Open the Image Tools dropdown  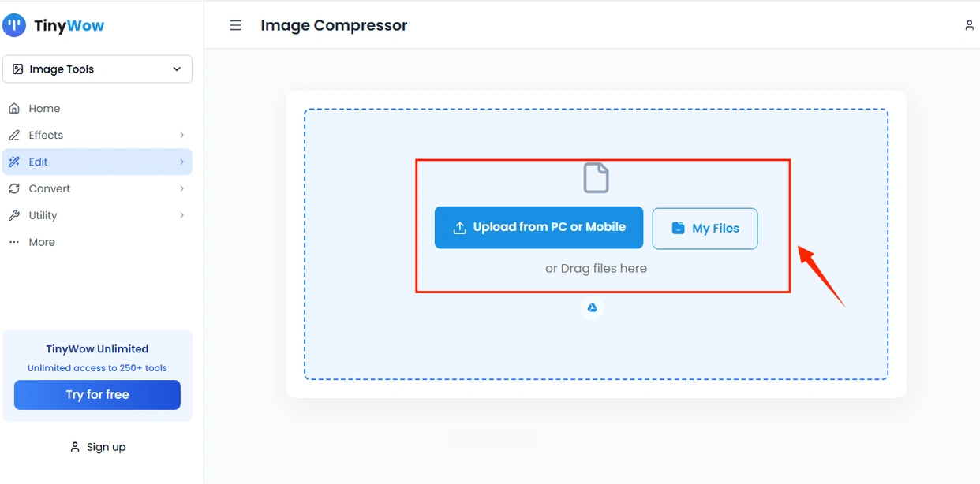[x=97, y=69]
